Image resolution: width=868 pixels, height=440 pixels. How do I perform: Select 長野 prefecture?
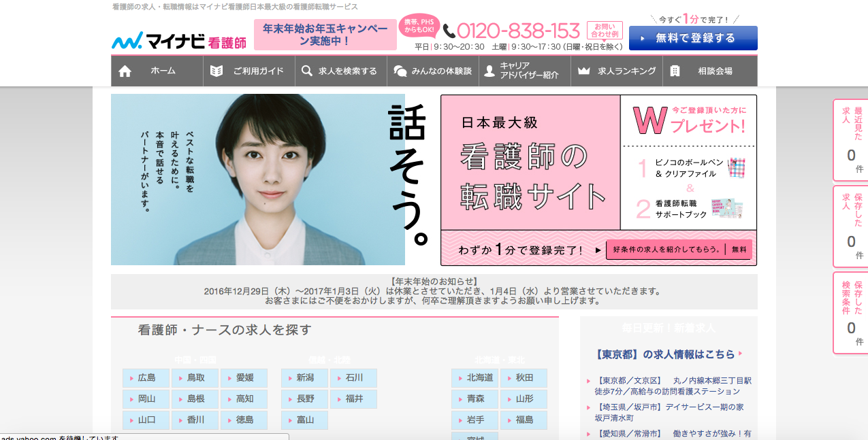(305, 399)
